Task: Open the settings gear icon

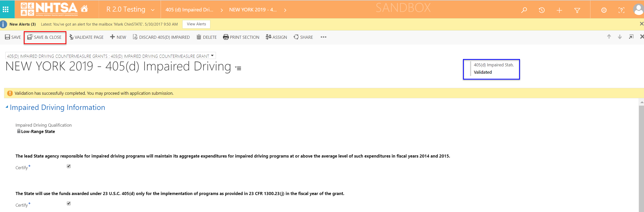Action: [604, 10]
